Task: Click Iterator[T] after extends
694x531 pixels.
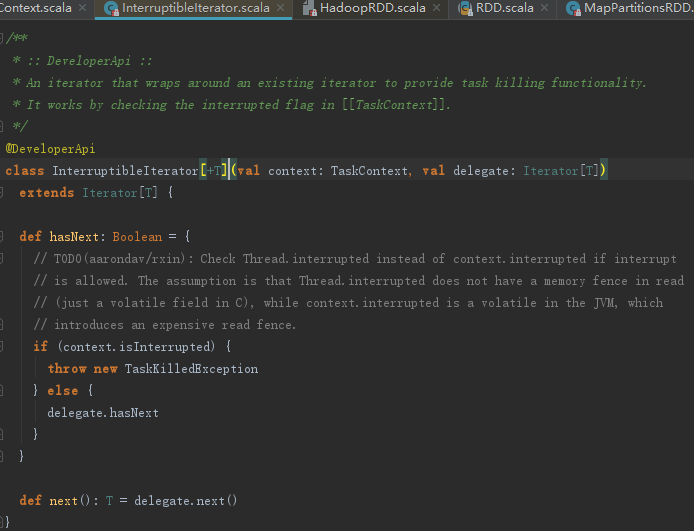Action: (x=120, y=193)
